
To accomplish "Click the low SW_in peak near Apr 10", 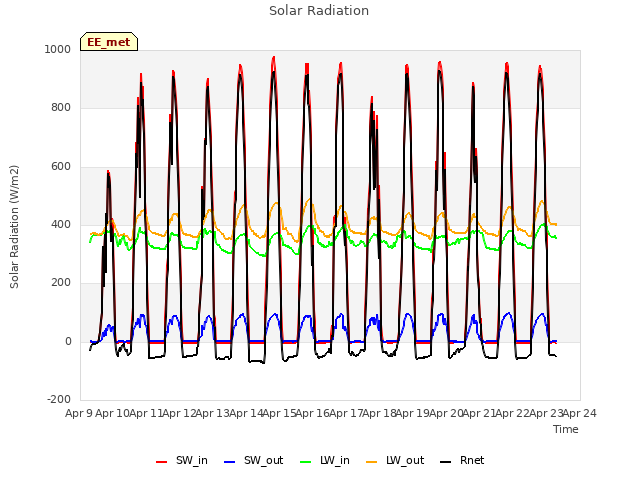I will pos(108,172).
